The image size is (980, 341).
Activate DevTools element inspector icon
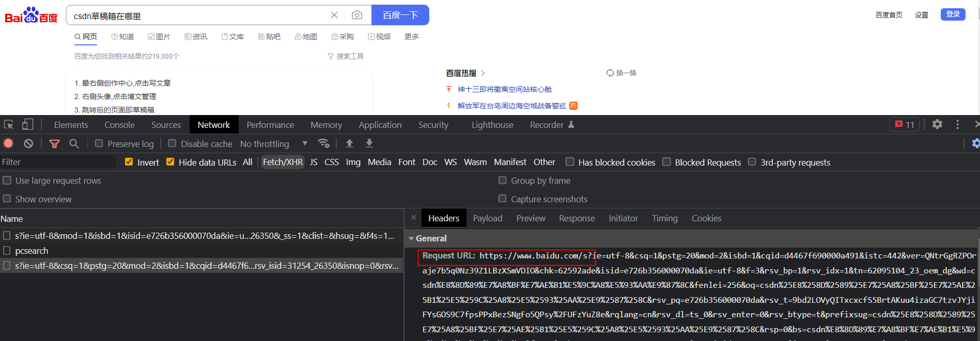pyautogui.click(x=9, y=125)
